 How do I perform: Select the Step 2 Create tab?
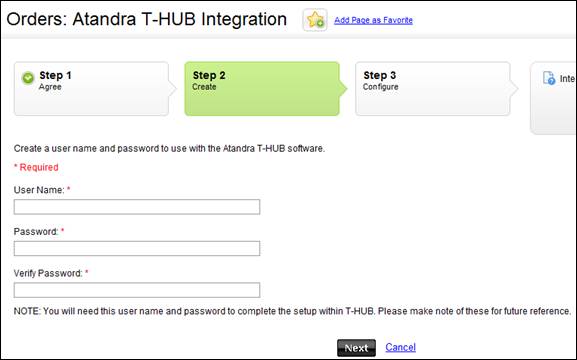pos(262,89)
